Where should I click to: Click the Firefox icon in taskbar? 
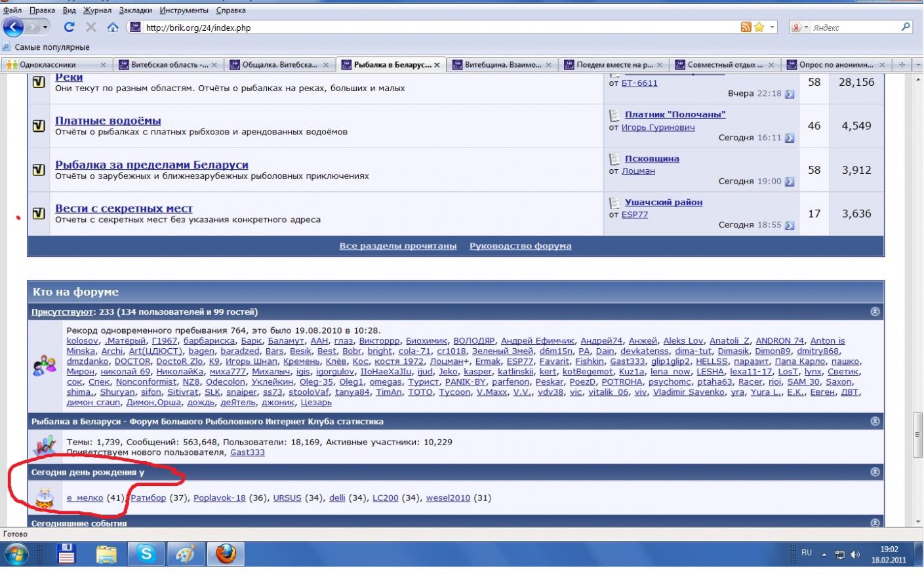(226, 555)
